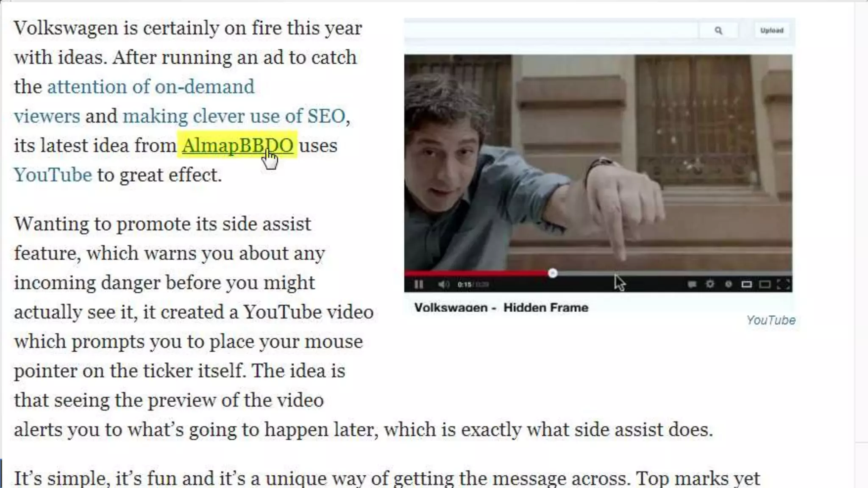
Task: Click the YouTube search magnifier icon
Action: pyautogui.click(x=718, y=30)
